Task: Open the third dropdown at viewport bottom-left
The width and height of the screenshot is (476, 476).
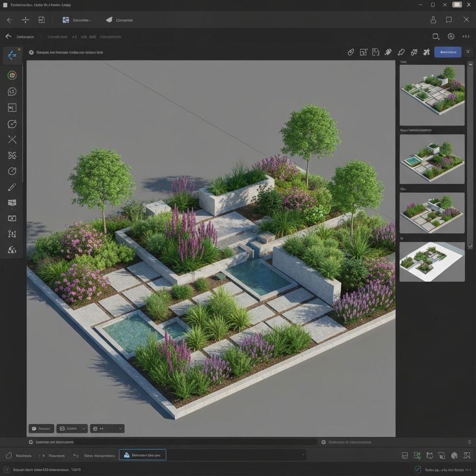Action: point(107,429)
